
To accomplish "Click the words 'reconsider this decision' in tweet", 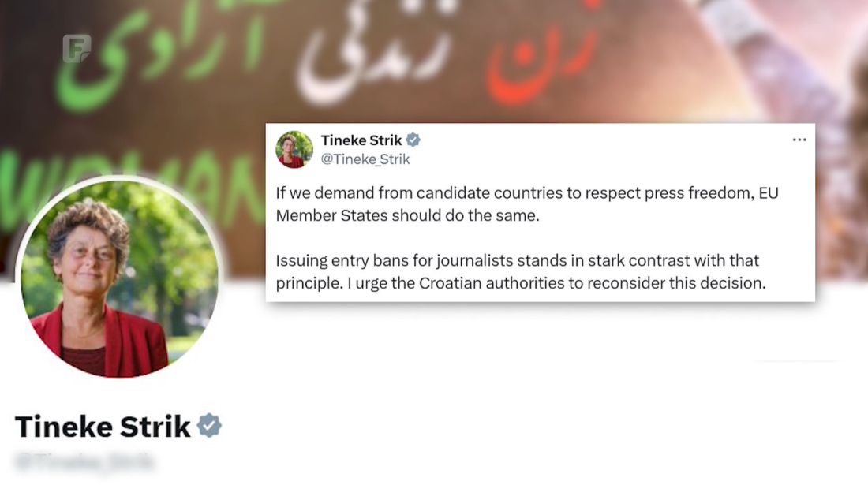I will 676,283.
